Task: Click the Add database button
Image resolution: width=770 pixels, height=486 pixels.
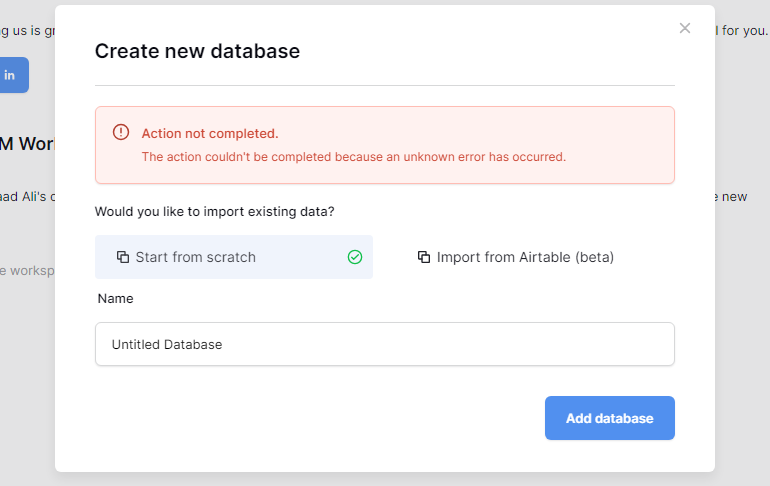Action: 609,418
